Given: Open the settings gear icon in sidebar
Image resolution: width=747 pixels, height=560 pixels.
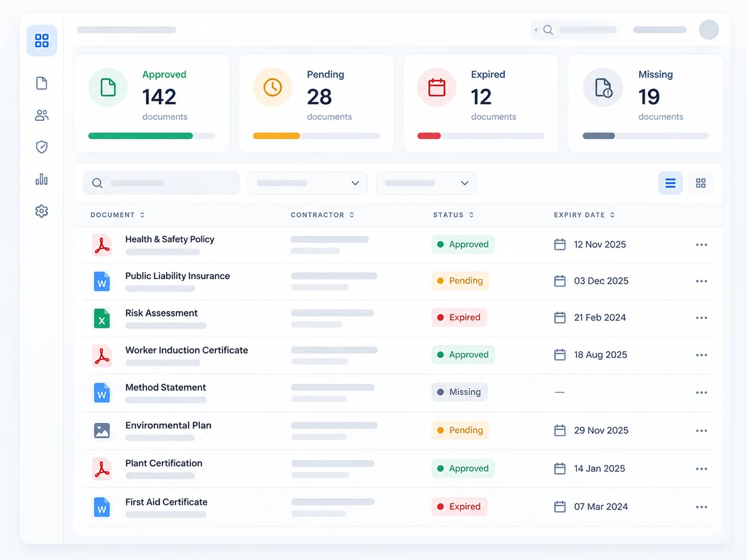Looking at the screenshot, I should point(41,211).
